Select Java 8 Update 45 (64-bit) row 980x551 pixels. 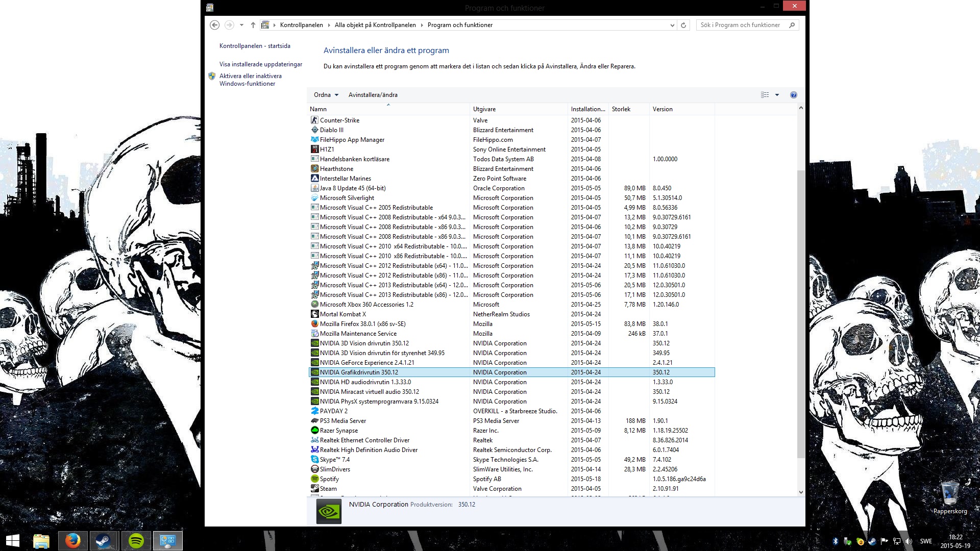point(511,188)
